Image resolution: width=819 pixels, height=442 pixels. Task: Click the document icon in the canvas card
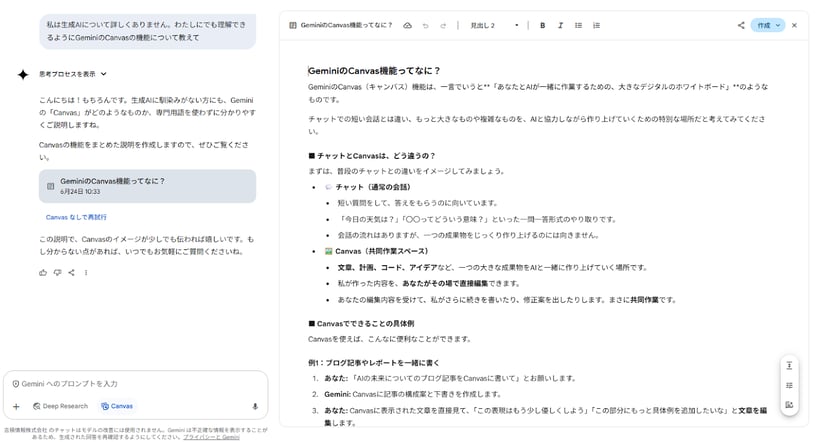(x=51, y=186)
